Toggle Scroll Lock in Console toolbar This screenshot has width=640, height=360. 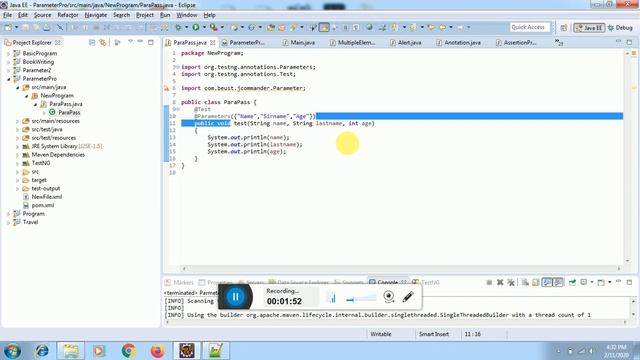(536, 282)
